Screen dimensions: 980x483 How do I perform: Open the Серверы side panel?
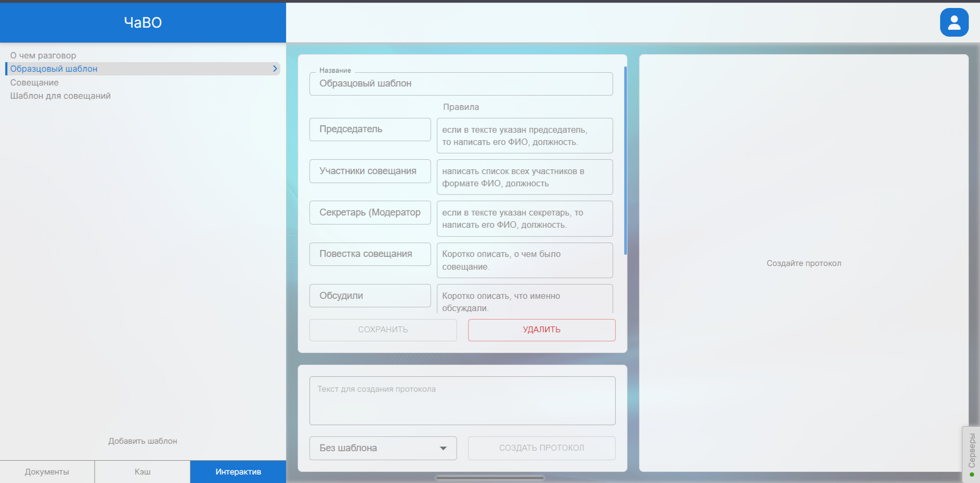tap(972, 454)
